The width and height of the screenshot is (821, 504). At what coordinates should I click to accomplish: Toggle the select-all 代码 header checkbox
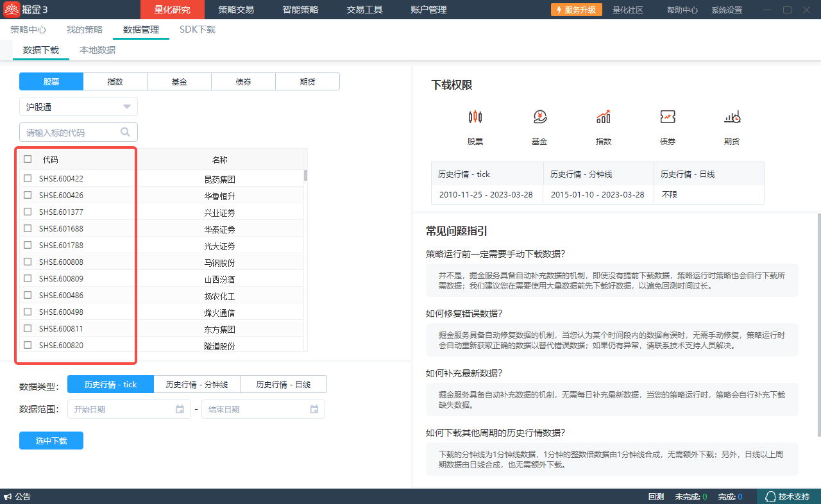[x=28, y=159]
